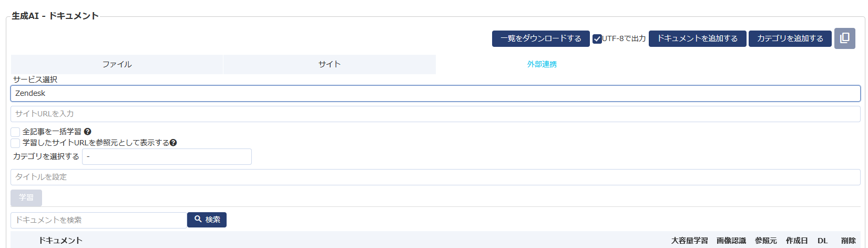Check 学習したサイトURLを参照元として表示する
Screen dimensions: 868x248
[16, 143]
